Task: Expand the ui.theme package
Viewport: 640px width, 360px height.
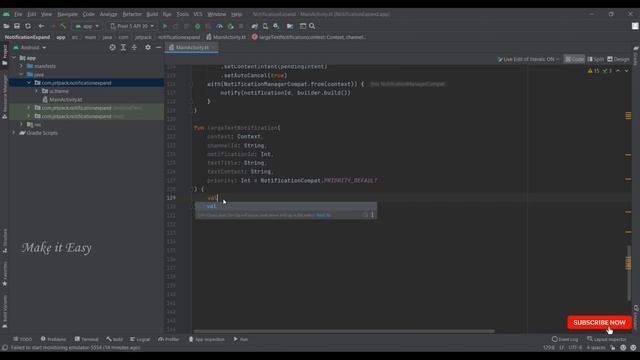Action: [x=37, y=91]
